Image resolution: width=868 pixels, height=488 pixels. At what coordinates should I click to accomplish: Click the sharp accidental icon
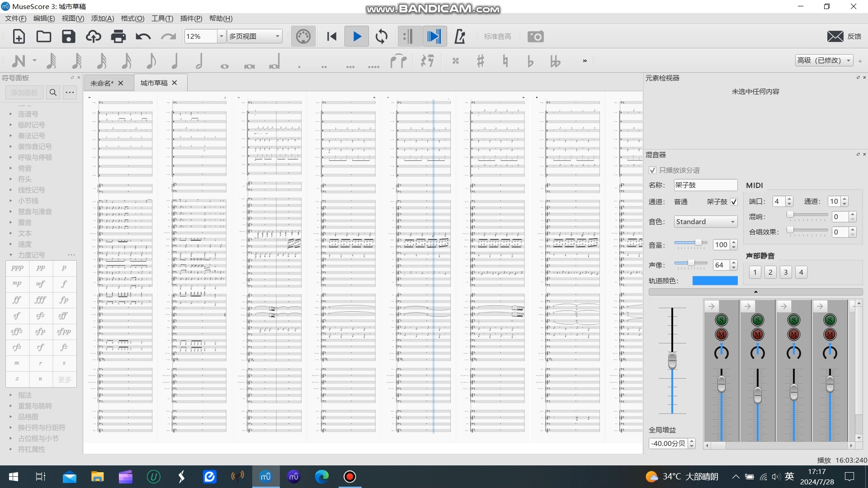pos(480,61)
